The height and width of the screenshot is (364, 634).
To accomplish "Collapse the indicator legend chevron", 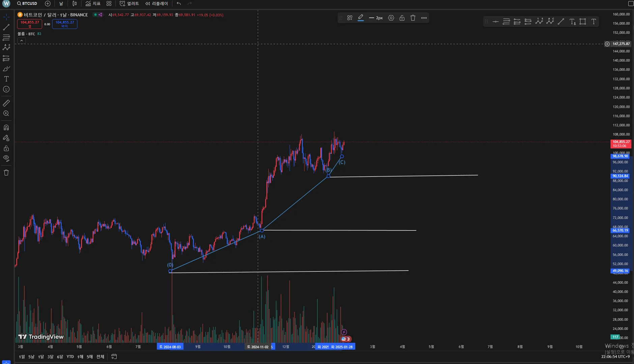I will pyautogui.click(x=21, y=41).
